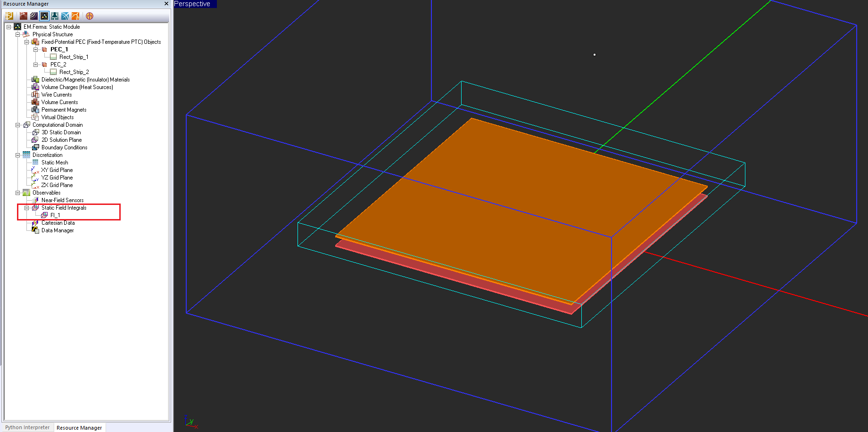This screenshot has height=432, width=868.
Task: Click the yellow CubeCAD module toolbar icon
Action: pyautogui.click(x=9, y=16)
